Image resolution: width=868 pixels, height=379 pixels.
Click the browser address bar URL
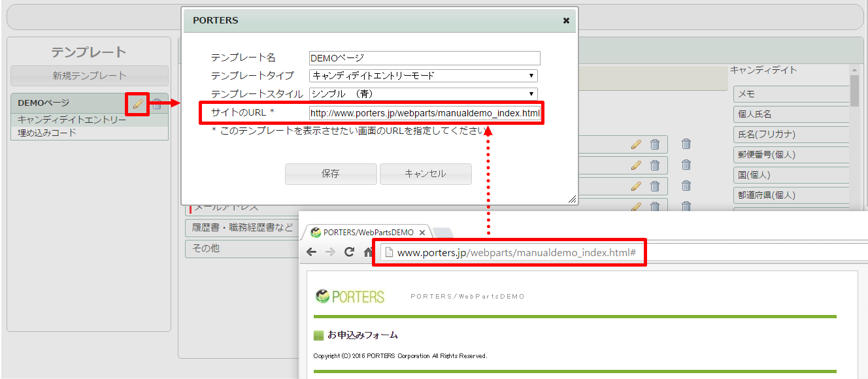pos(517,252)
